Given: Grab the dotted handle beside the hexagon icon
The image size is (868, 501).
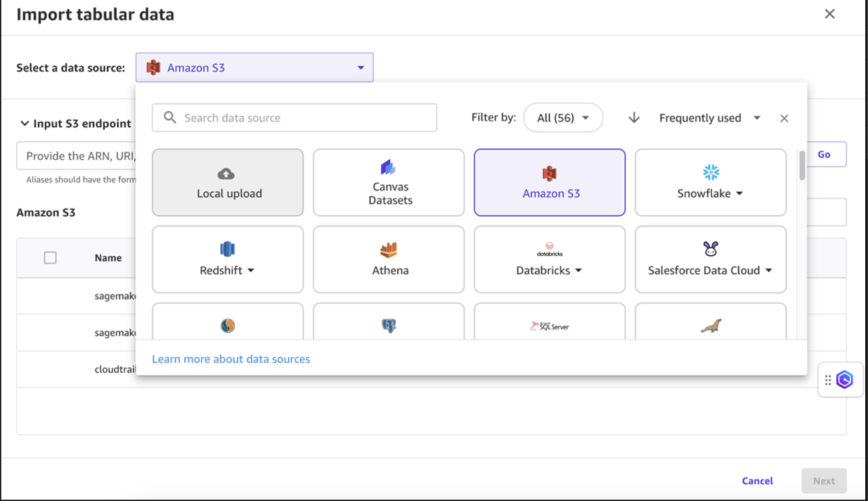Looking at the screenshot, I should [828, 380].
